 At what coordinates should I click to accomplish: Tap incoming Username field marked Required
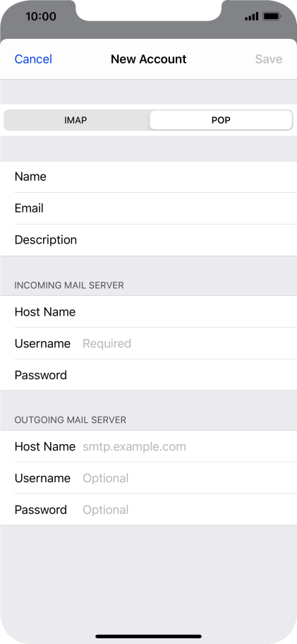click(x=148, y=343)
